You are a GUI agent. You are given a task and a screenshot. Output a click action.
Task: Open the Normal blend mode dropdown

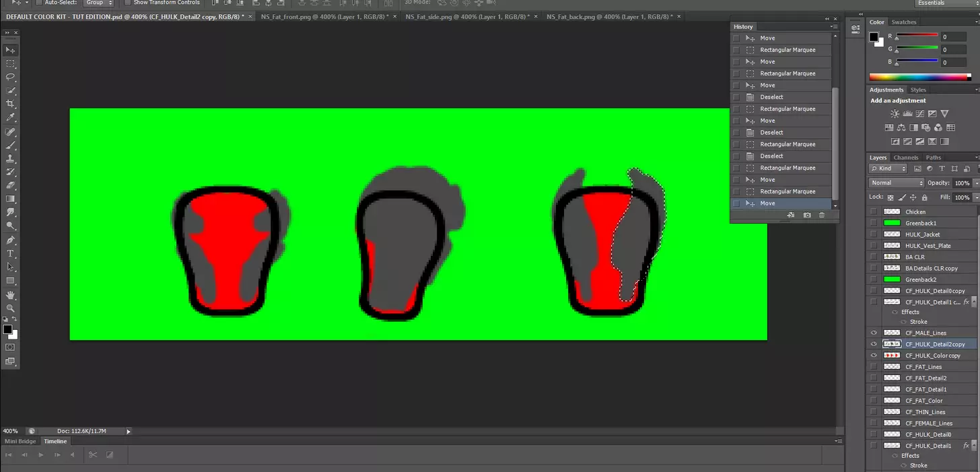click(896, 183)
